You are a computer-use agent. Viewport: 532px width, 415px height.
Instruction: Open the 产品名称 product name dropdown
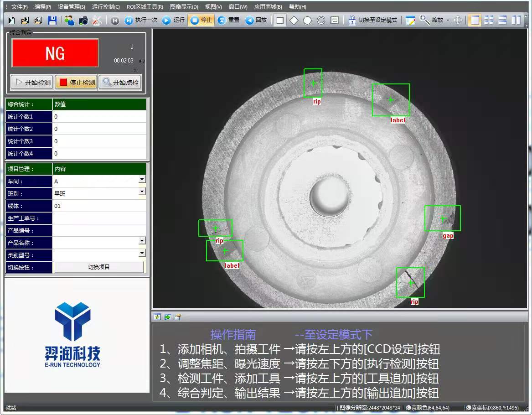click(x=142, y=241)
